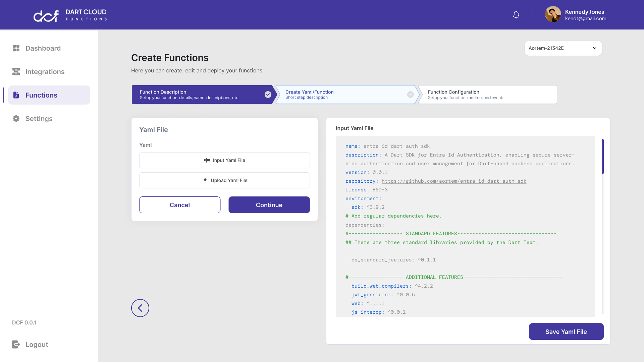644x362 pixels.
Task: Click the 'web: ^1.1.1' line
Action: tap(368, 303)
